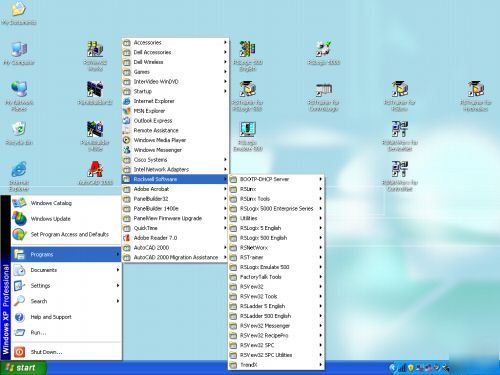Expand RSLogix 5000 Enterprise Series arrow
500x375 pixels.
[321, 208]
